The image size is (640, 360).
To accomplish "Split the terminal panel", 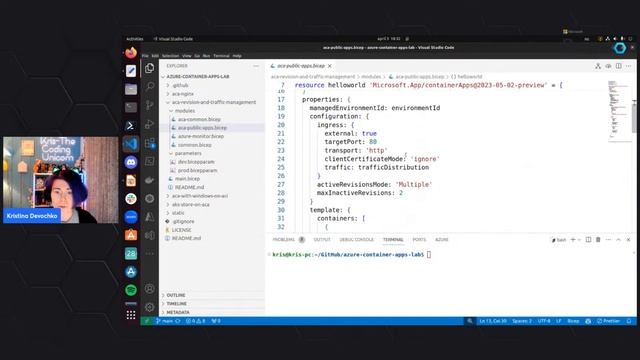I will (x=588, y=240).
